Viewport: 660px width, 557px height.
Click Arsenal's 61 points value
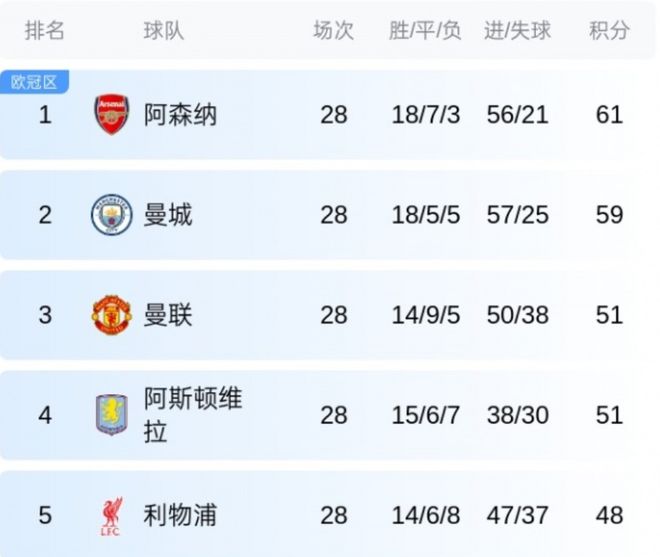(609, 115)
